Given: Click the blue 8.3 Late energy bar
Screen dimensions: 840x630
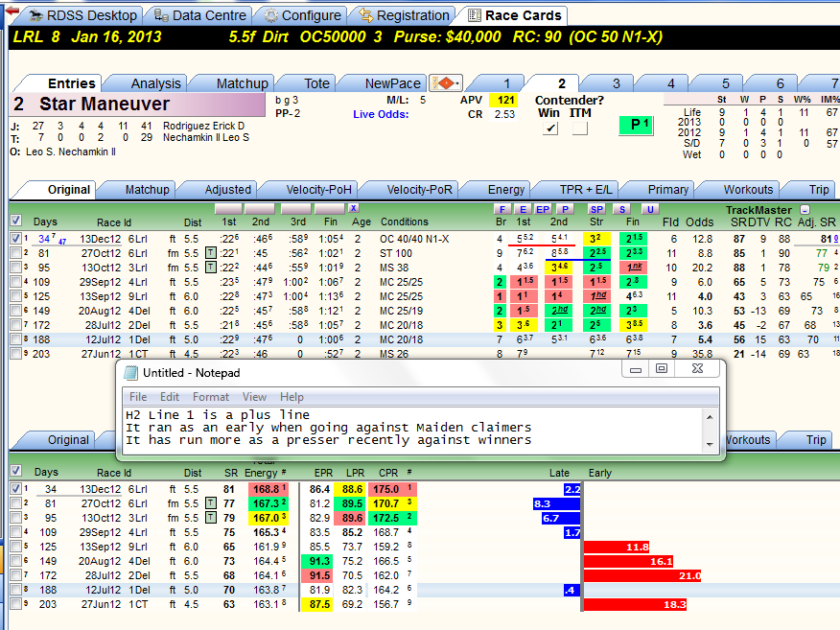Looking at the screenshot, I should 556,503.
